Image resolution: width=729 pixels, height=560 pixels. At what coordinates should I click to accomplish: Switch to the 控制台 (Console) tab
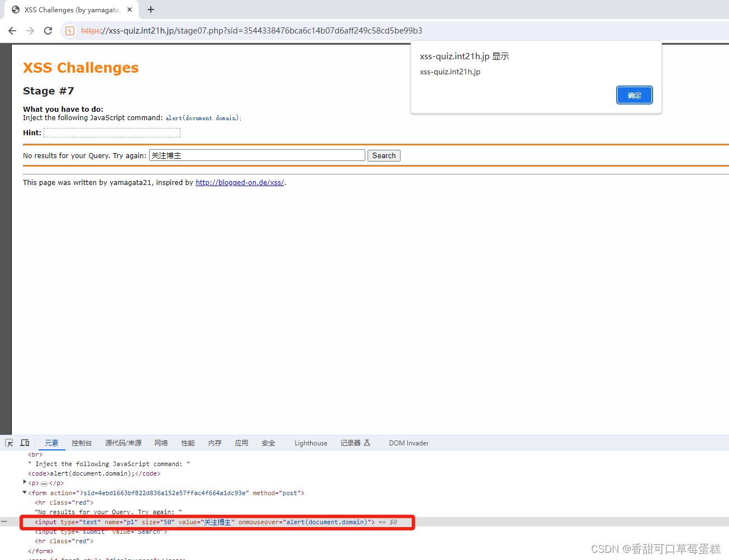pyautogui.click(x=82, y=443)
